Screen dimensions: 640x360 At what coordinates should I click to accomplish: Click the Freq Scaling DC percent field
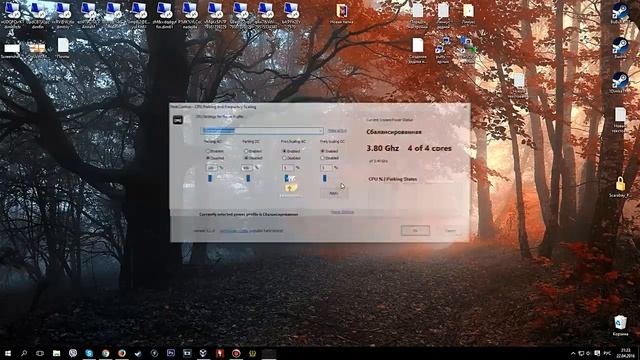point(327,168)
